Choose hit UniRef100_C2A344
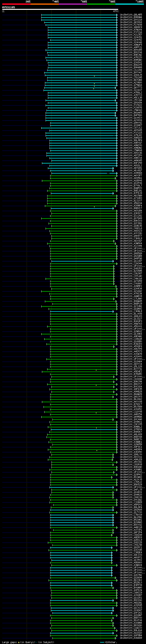This screenshot has height=644, width=146. tap(131, 263)
